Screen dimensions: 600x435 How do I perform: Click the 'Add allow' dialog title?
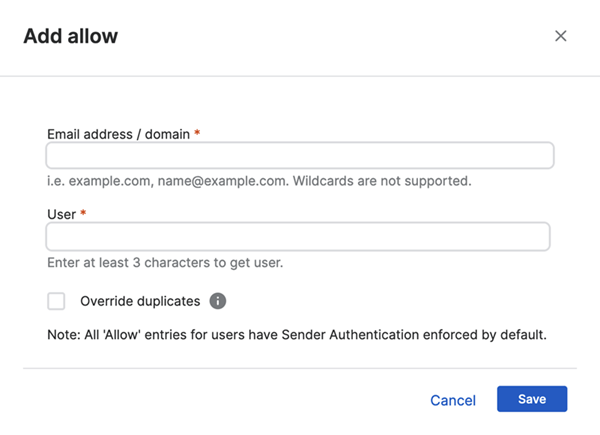click(70, 36)
